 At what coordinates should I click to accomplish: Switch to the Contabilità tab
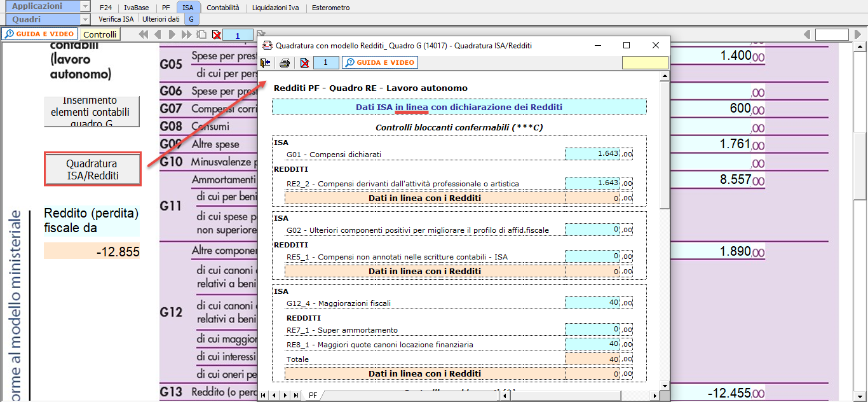223,8
